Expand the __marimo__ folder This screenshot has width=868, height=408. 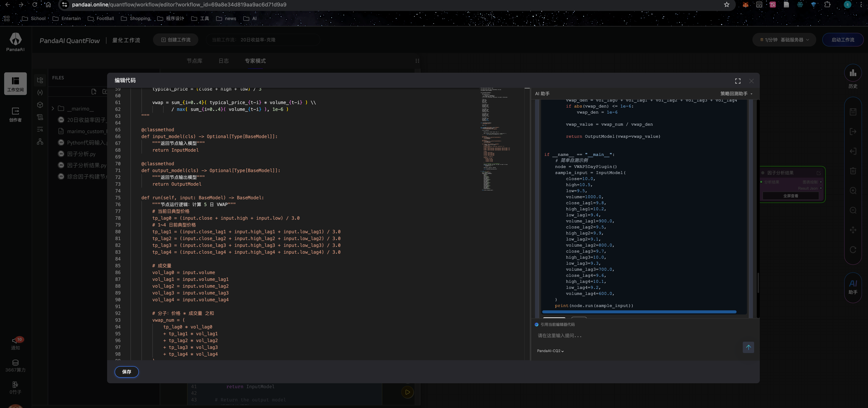[x=53, y=108]
